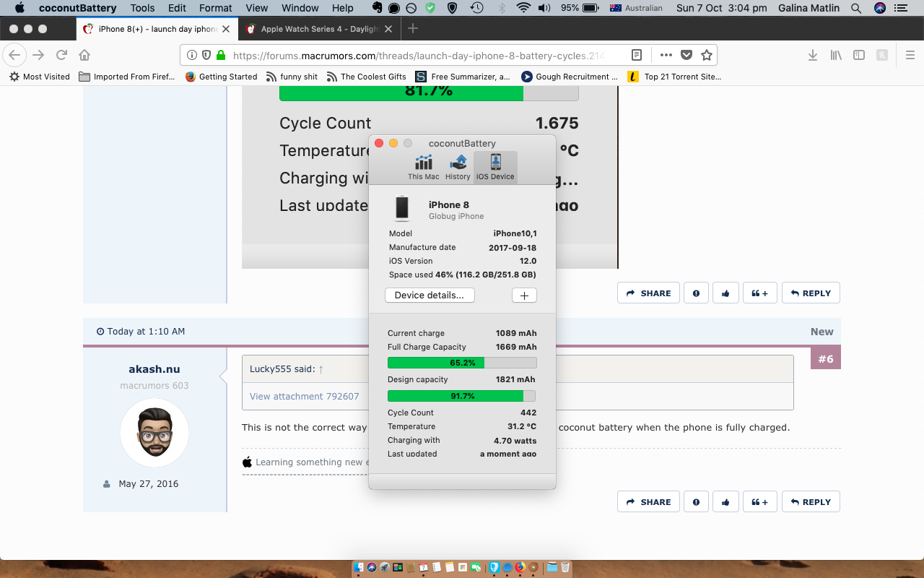This screenshot has height=578, width=924.
Task: Click Firefox back button
Action: [14, 55]
